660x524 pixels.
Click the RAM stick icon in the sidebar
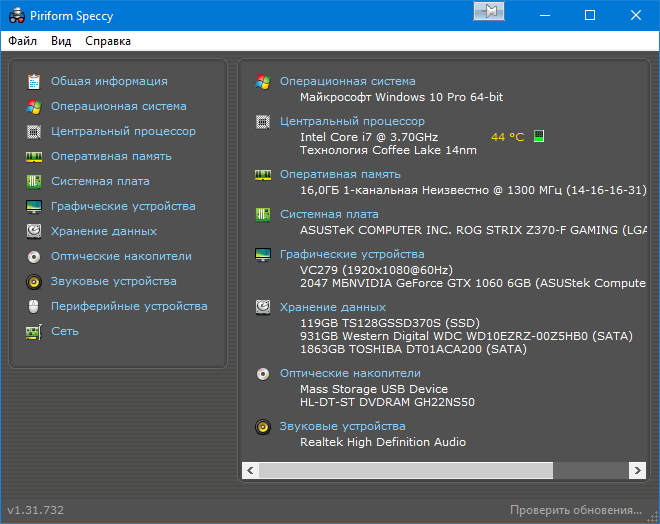(34, 157)
